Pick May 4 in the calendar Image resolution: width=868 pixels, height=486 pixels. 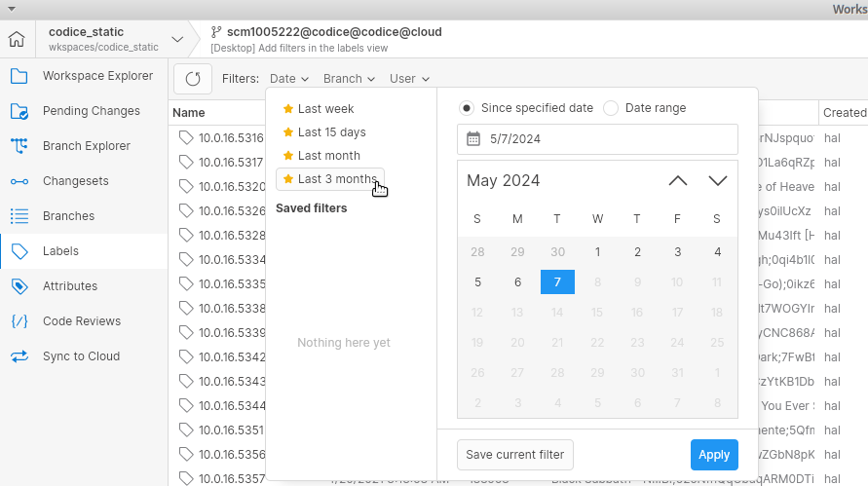pos(717,252)
